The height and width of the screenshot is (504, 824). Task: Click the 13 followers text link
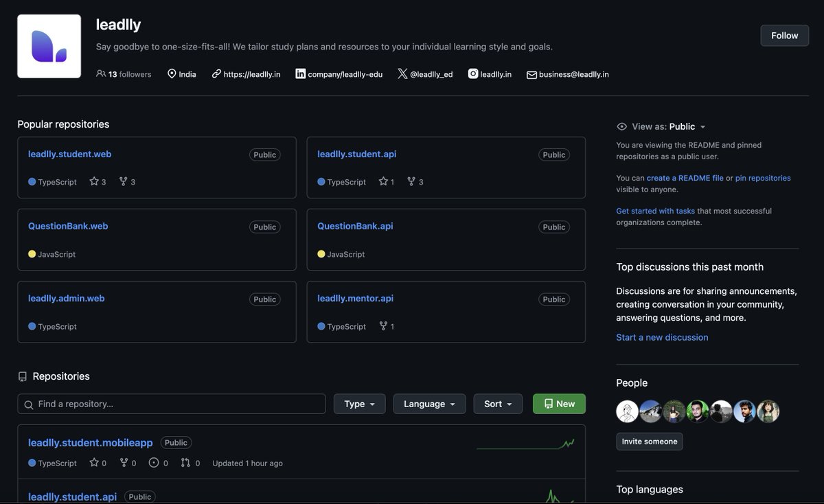[x=130, y=74]
